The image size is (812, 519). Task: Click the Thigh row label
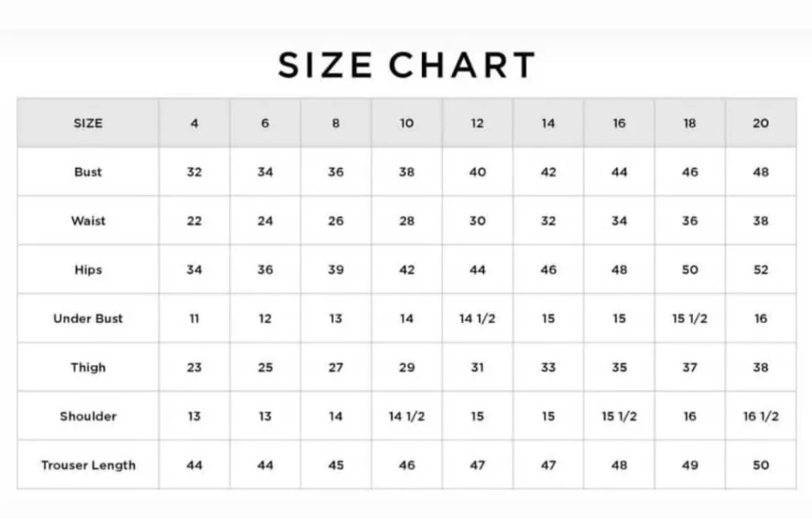point(88,367)
